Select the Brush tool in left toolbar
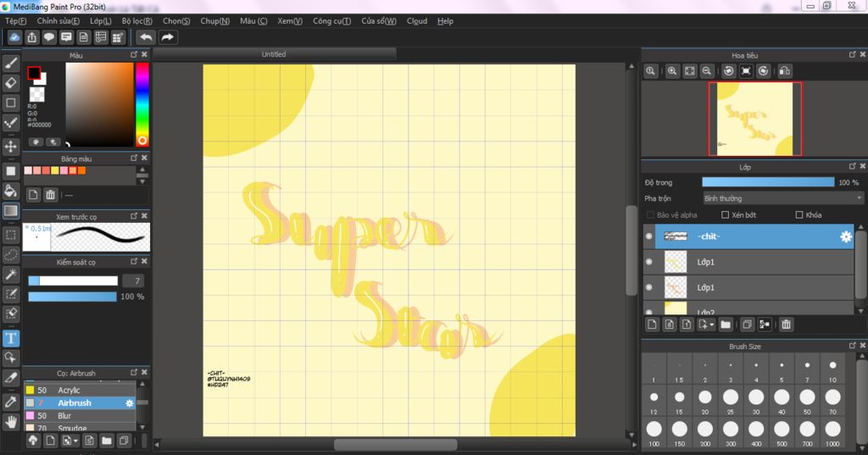The width and height of the screenshot is (868, 455). point(10,63)
